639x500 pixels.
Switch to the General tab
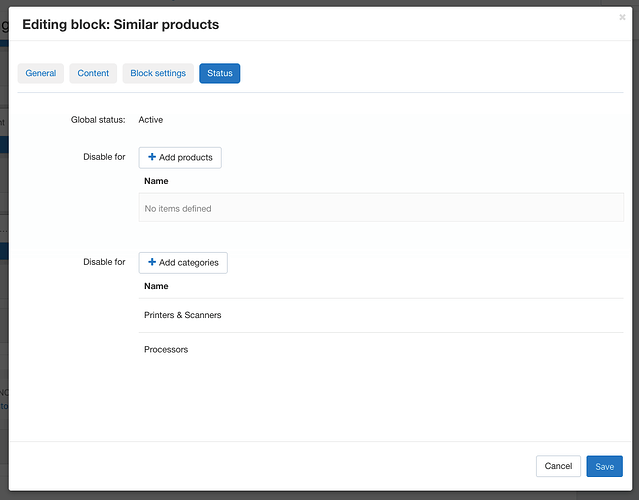[x=41, y=73]
